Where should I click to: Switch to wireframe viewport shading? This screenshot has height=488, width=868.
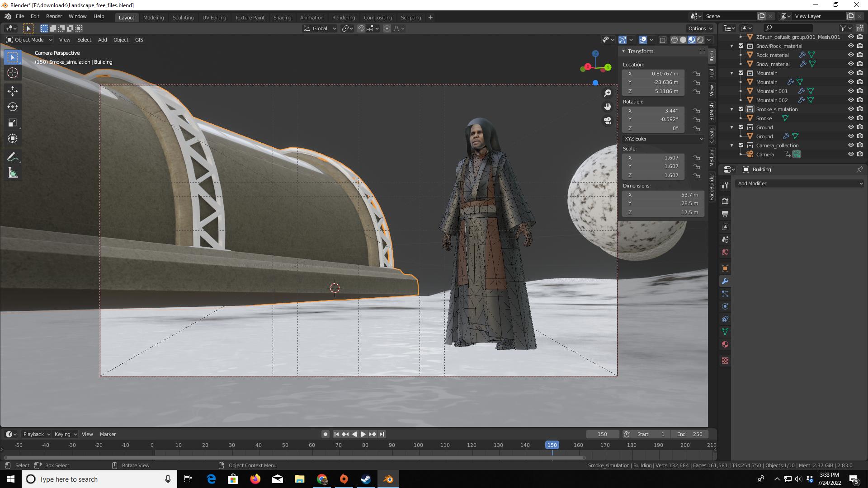tap(675, 40)
